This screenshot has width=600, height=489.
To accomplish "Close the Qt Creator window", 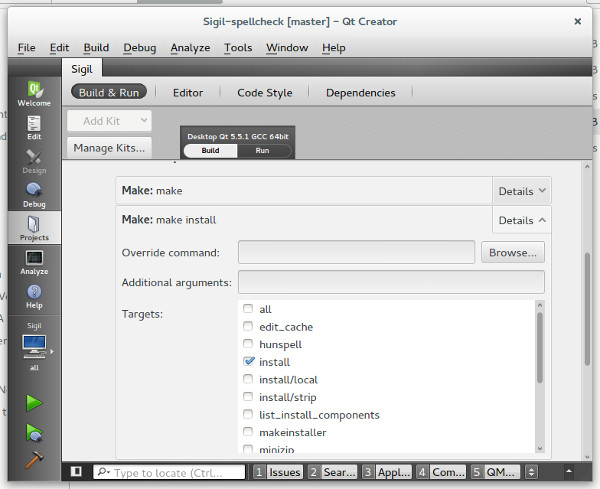I will coord(578,21).
